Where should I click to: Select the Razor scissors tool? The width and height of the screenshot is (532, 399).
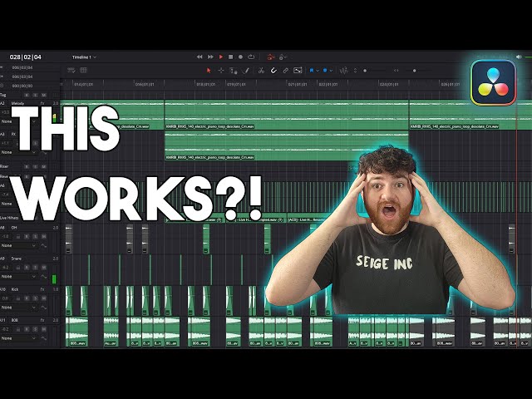(x=261, y=70)
